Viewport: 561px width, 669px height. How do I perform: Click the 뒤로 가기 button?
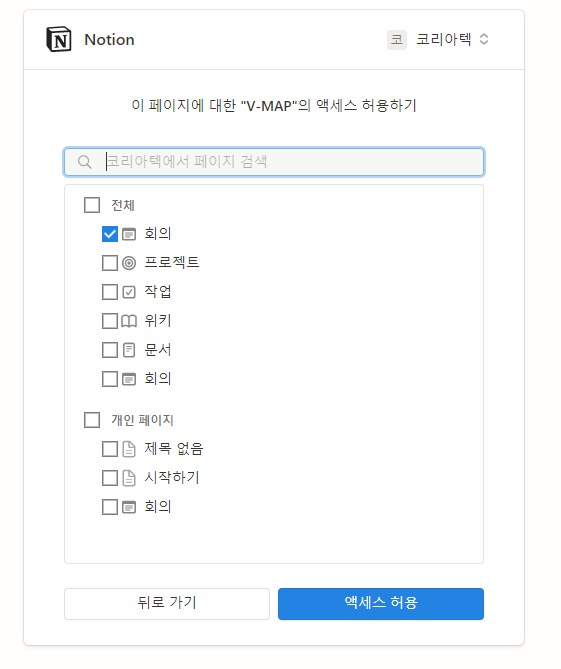(167, 604)
